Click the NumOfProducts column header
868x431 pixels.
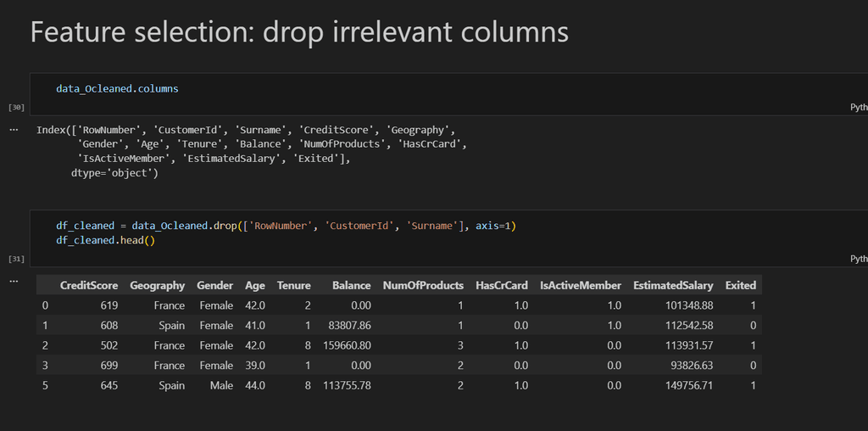tap(423, 285)
